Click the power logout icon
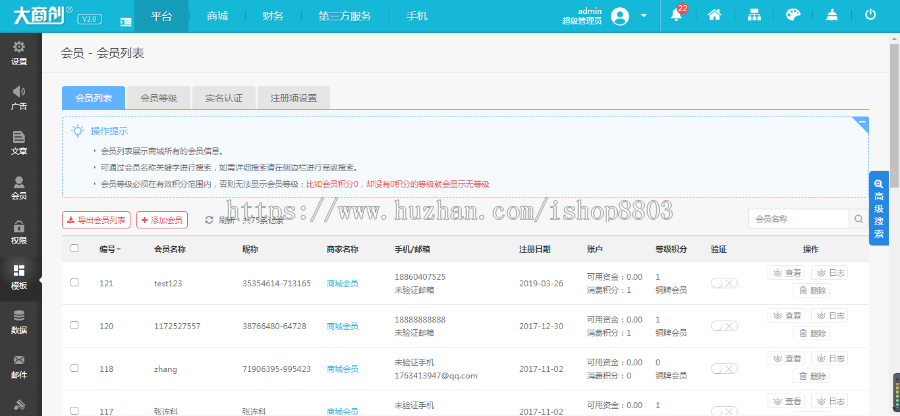Viewport: 900px width, 416px height. pos(871,15)
